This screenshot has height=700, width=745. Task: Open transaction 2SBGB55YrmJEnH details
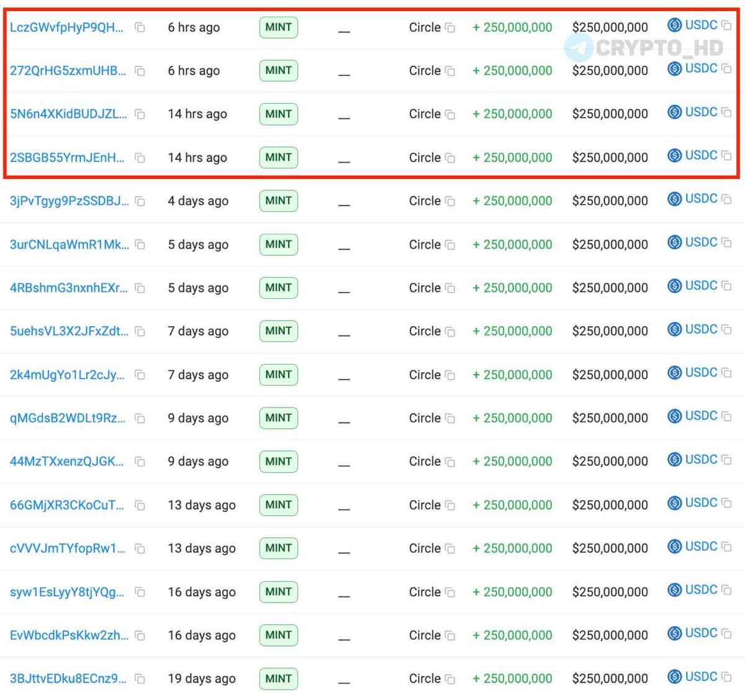(x=67, y=158)
